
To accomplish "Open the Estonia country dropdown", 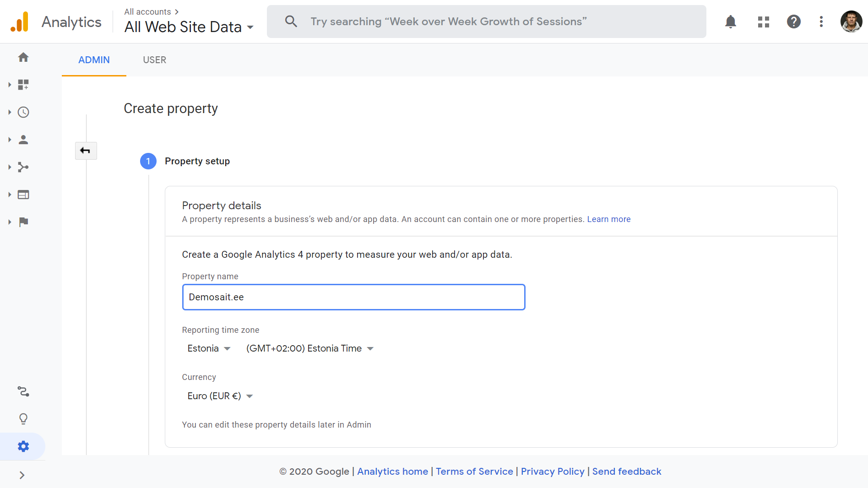I will pyautogui.click(x=209, y=348).
